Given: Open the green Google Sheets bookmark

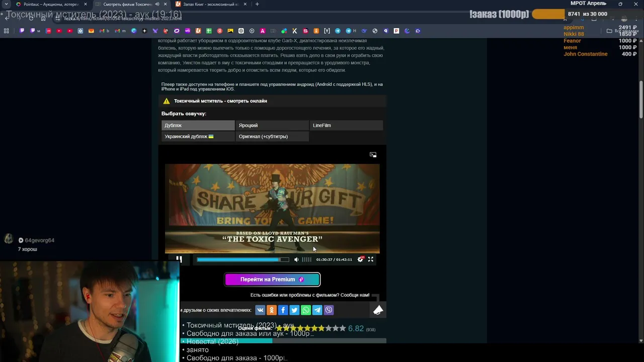Looking at the screenshot, I should tap(209, 31).
